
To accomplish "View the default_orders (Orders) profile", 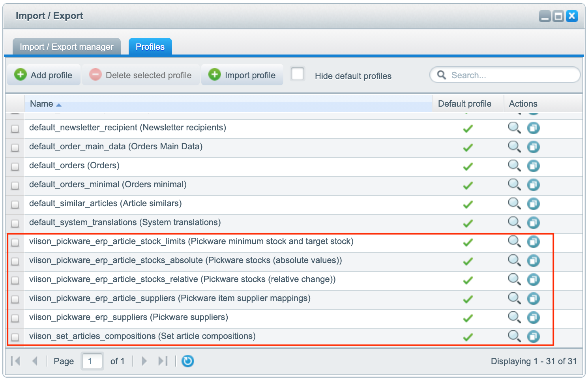I will (x=514, y=166).
